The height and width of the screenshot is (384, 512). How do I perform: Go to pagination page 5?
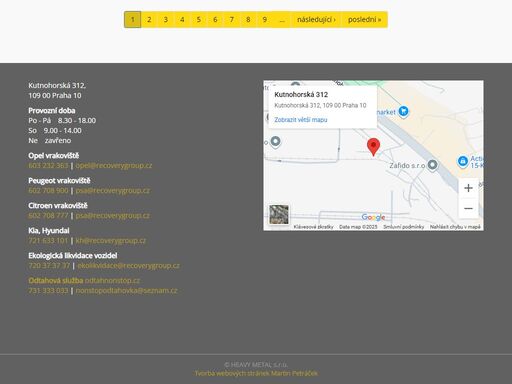coord(199,20)
